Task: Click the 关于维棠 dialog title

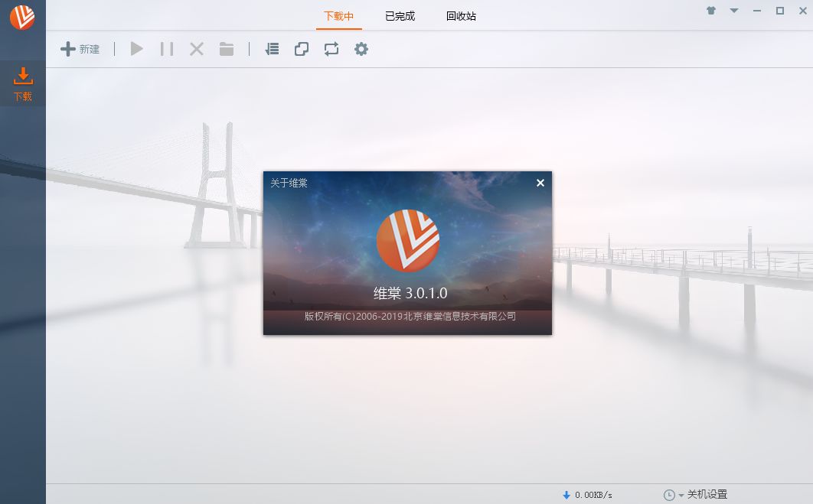Action: 289,183
